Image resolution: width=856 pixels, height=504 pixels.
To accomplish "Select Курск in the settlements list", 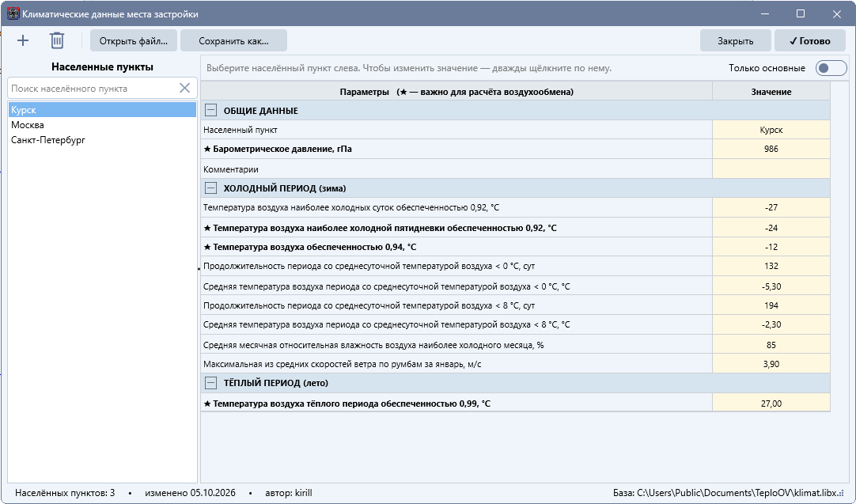I will click(102, 110).
